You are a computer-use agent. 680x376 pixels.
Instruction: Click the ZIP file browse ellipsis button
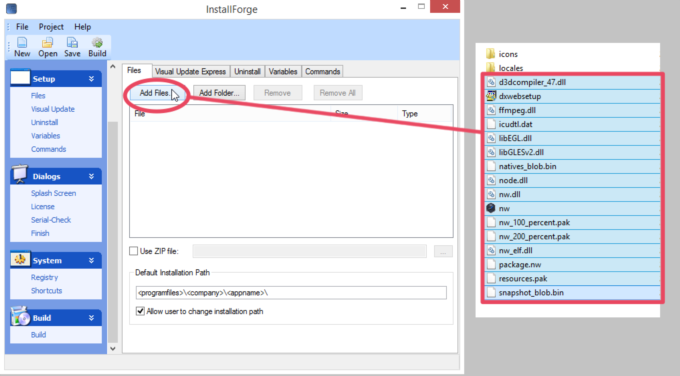[443, 251]
